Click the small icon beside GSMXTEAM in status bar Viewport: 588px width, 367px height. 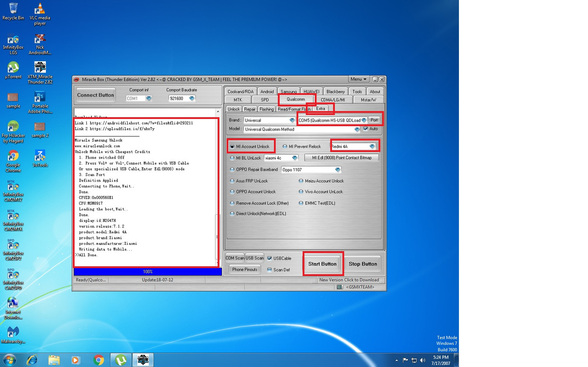point(339,287)
